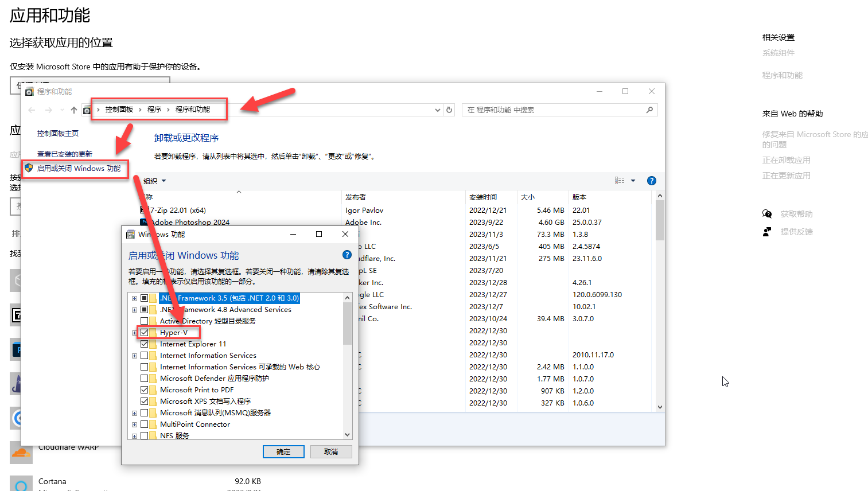Screen dimensions: 868x491
Task: Open 查看已安装的更新 link
Action: click(x=65, y=154)
